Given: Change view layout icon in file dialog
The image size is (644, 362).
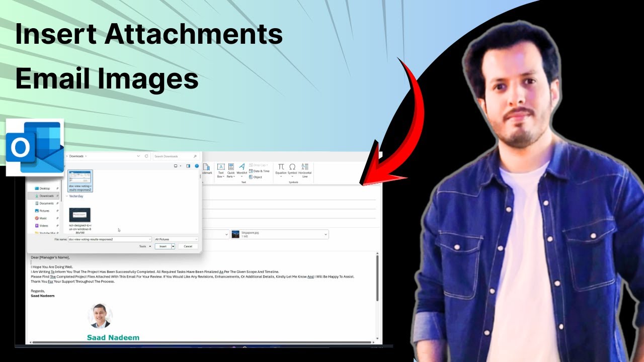Looking at the screenshot, I should pos(176,166).
